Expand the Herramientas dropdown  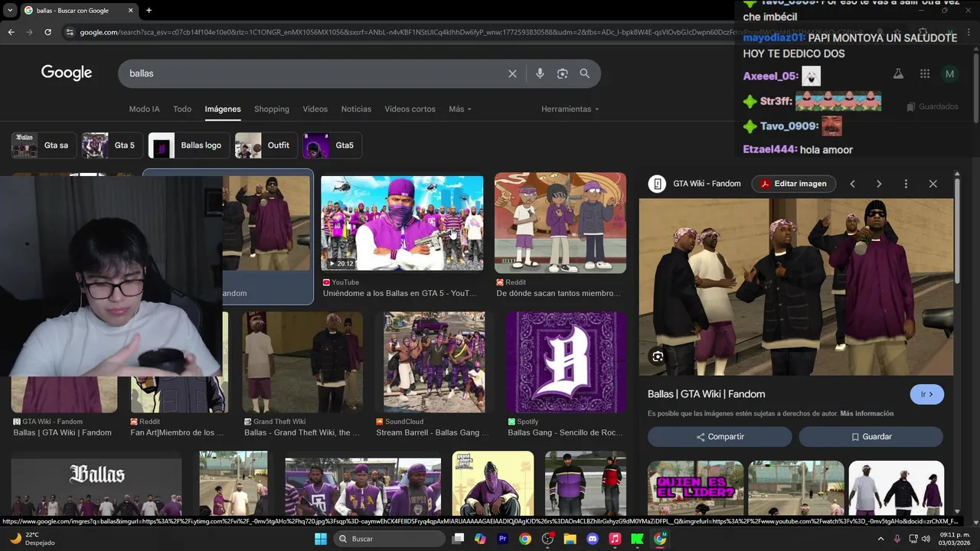pyautogui.click(x=570, y=109)
